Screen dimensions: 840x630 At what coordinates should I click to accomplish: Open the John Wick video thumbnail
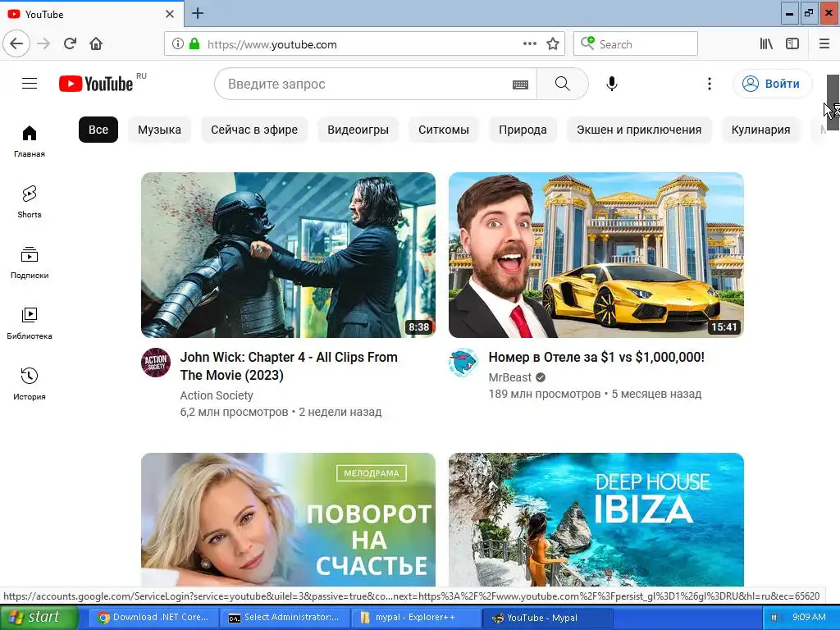[288, 255]
